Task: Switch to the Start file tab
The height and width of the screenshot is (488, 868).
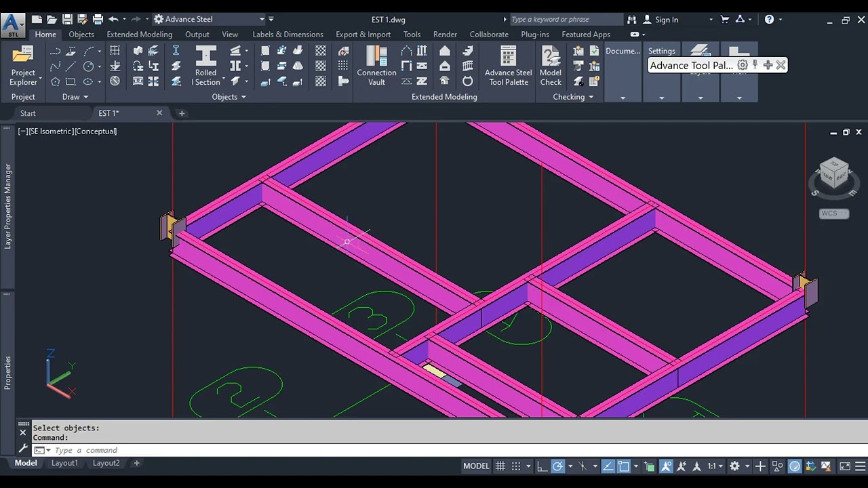Action: 28,113
